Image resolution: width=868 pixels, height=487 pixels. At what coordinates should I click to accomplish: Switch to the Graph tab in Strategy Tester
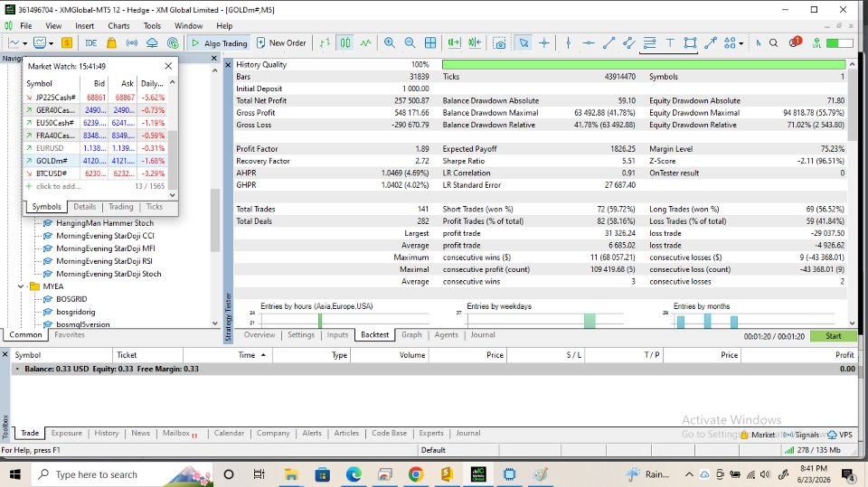411,335
